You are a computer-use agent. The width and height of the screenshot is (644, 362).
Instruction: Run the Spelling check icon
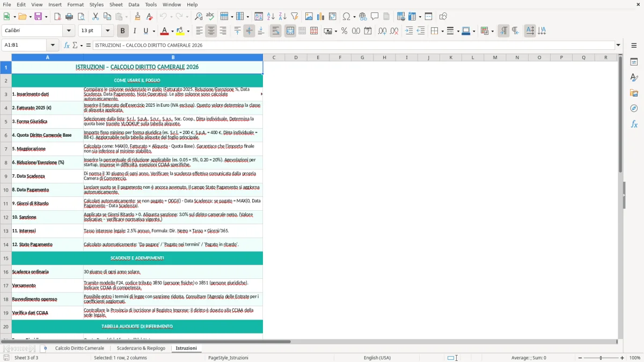point(210,17)
